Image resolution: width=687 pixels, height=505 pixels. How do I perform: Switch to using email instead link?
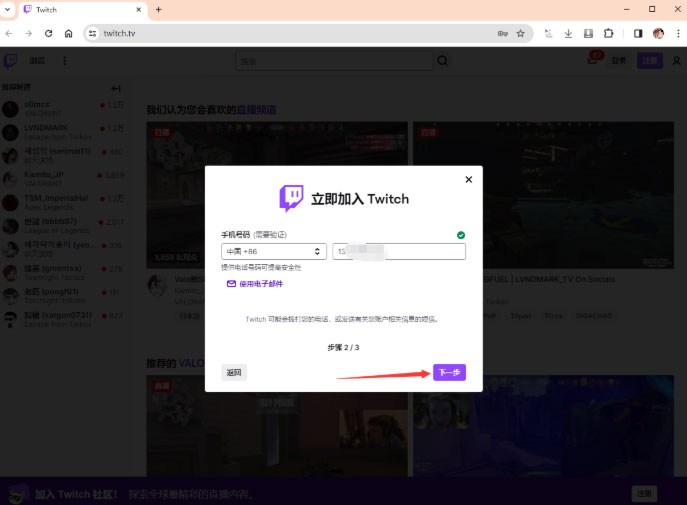255,284
